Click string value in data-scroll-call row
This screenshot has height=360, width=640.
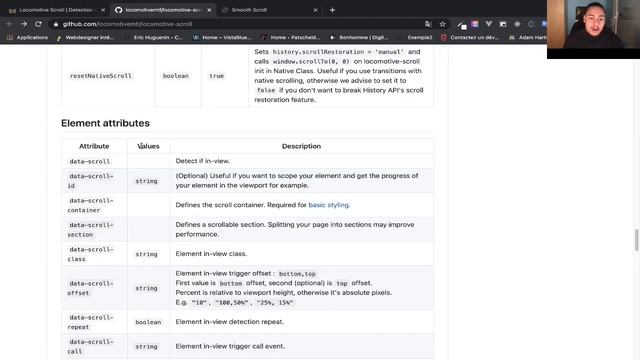pyautogui.click(x=147, y=347)
